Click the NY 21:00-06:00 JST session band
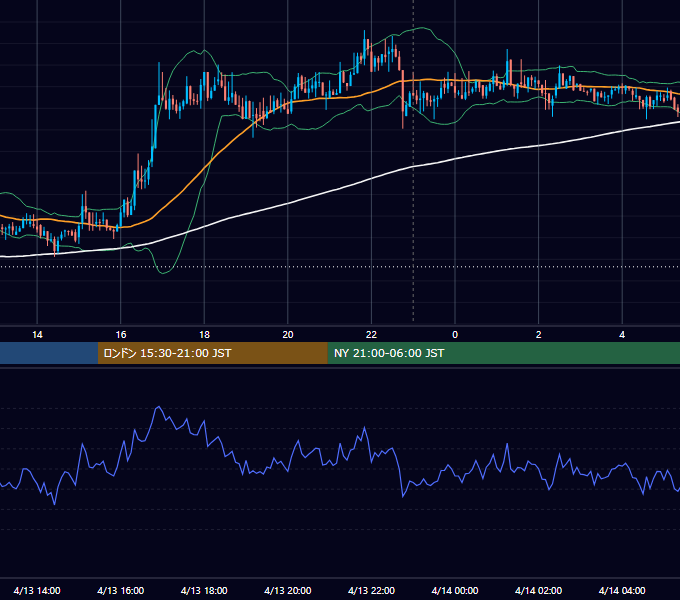The image size is (680, 600). click(503, 353)
